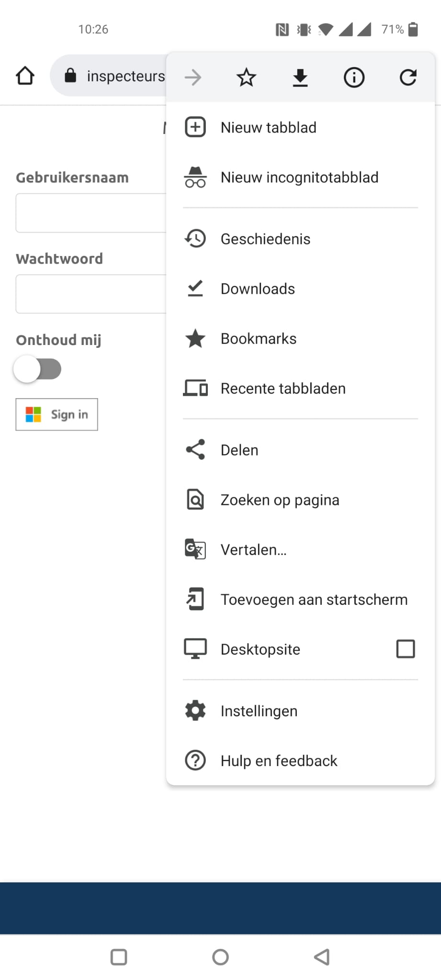Select Toevoegen aan startscherm

click(x=300, y=599)
